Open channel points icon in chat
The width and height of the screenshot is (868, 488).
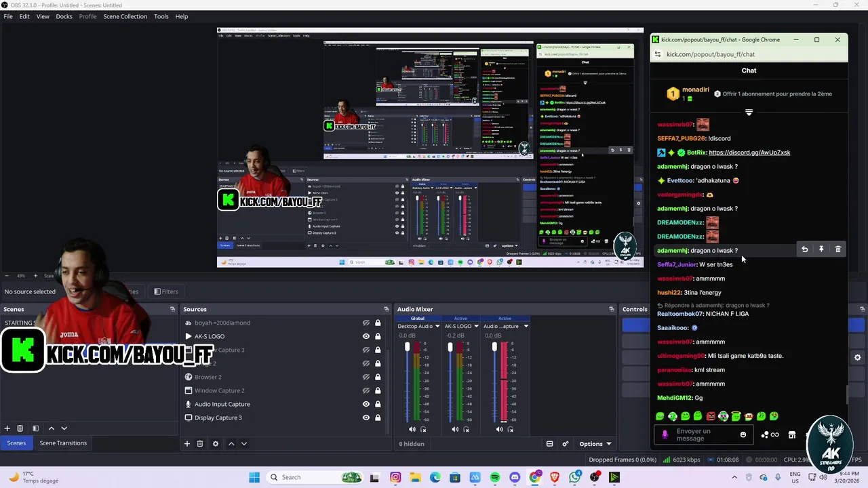(770, 434)
